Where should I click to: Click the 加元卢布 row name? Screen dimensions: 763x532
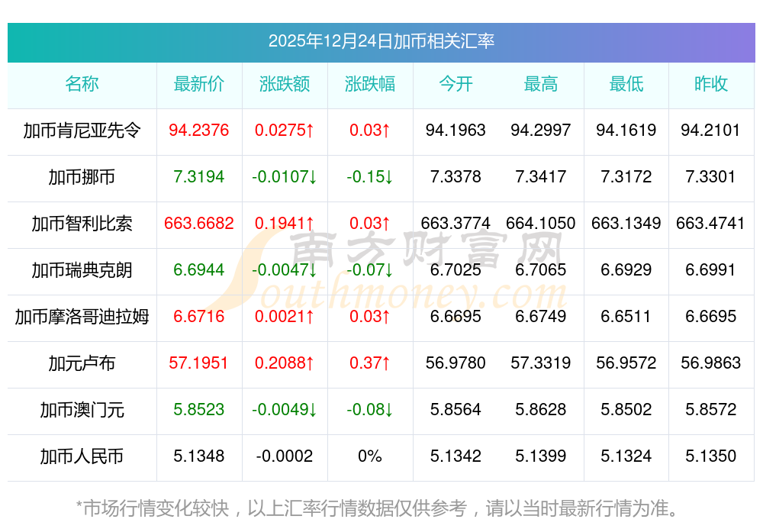(82, 363)
